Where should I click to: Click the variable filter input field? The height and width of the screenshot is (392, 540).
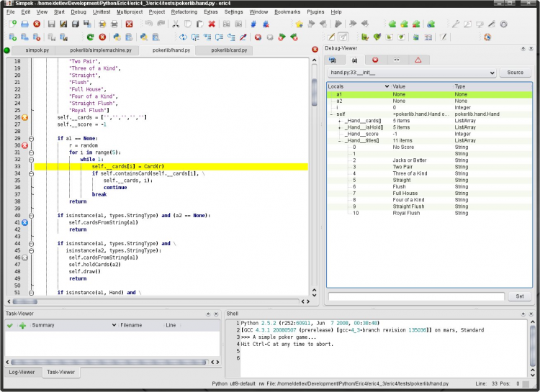pos(416,296)
